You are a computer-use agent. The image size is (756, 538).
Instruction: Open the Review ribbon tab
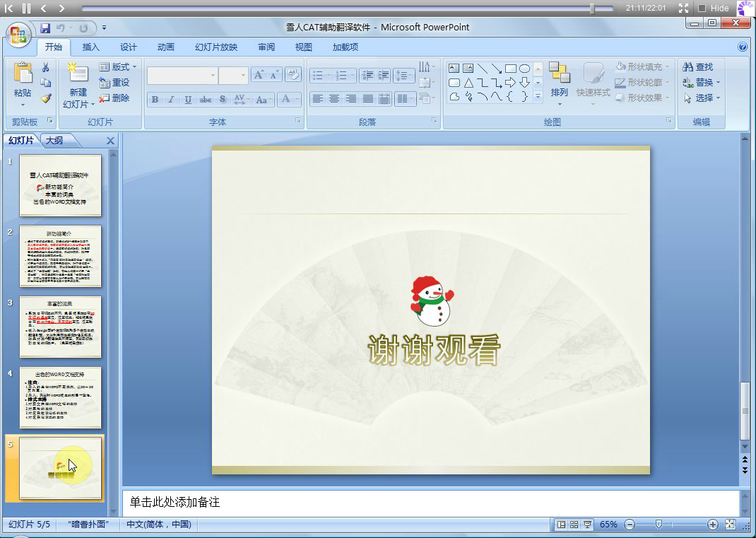[x=266, y=47]
